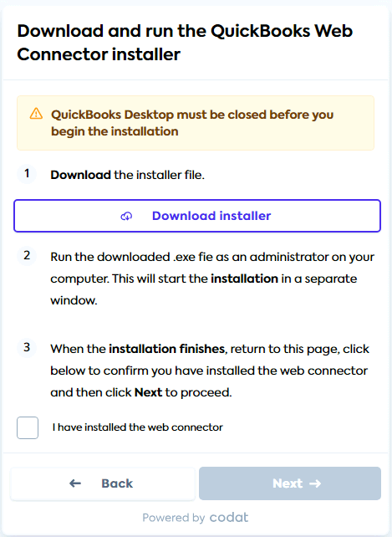Click the Next button
Image resolution: width=392 pixels, height=537 pixels.
(x=290, y=483)
